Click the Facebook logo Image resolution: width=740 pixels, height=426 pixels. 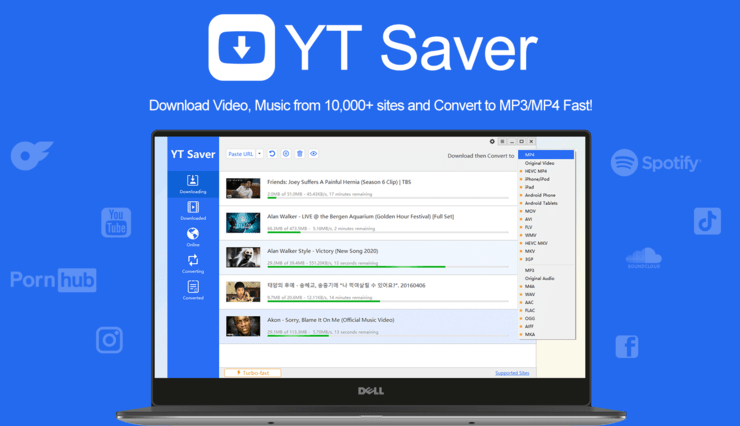[x=627, y=347]
